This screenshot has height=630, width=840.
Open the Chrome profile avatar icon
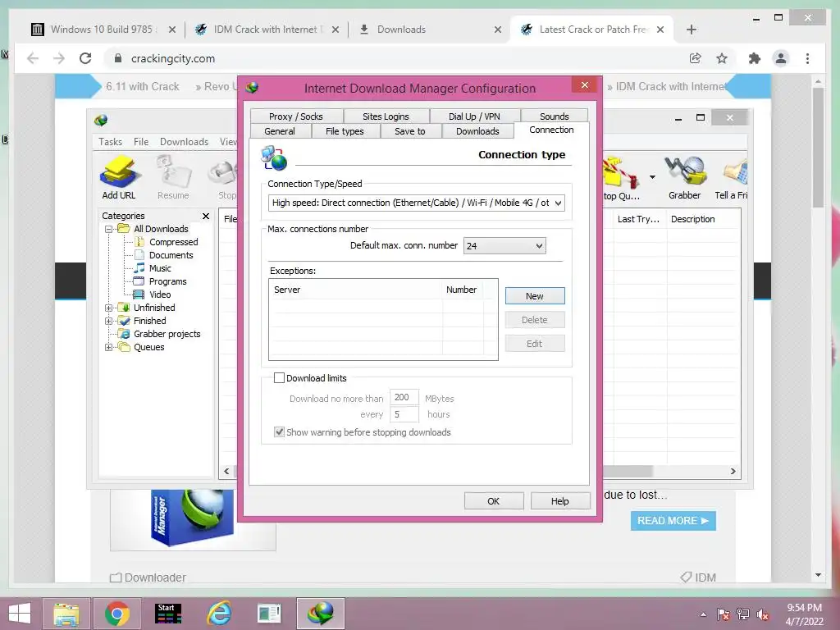coord(781,58)
